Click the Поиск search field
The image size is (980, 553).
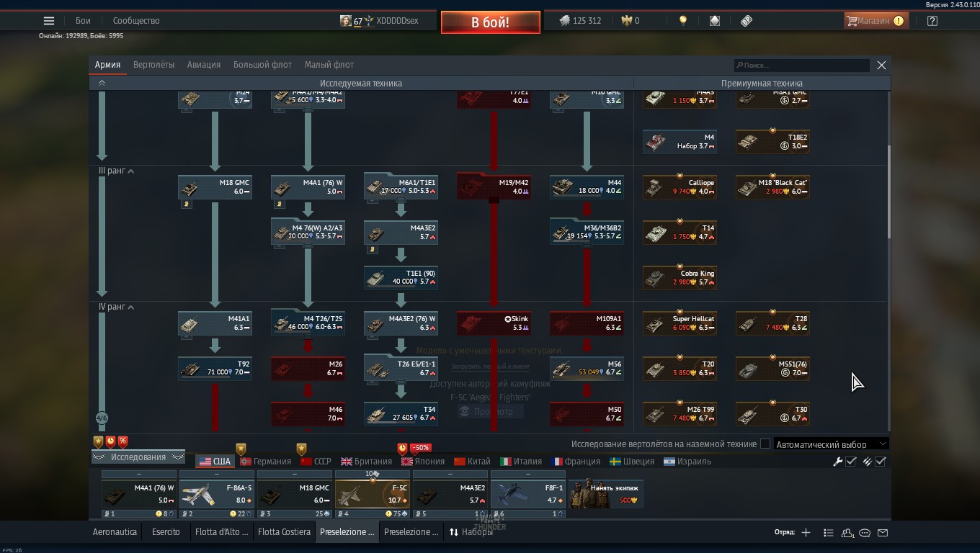tap(801, 66)
